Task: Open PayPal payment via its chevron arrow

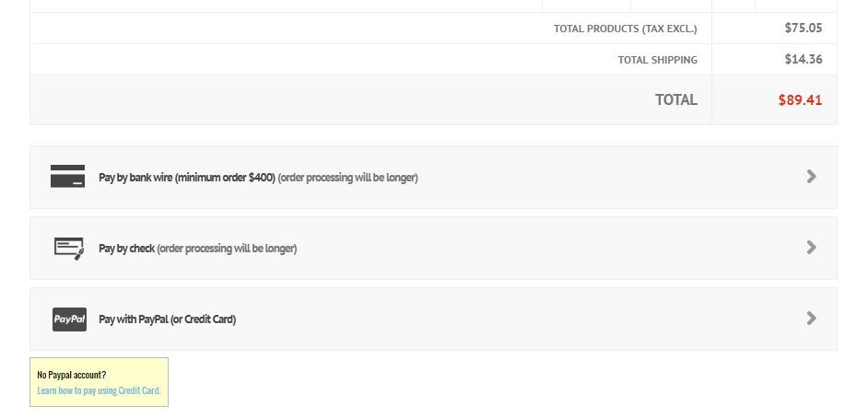Action: [811, 318]
